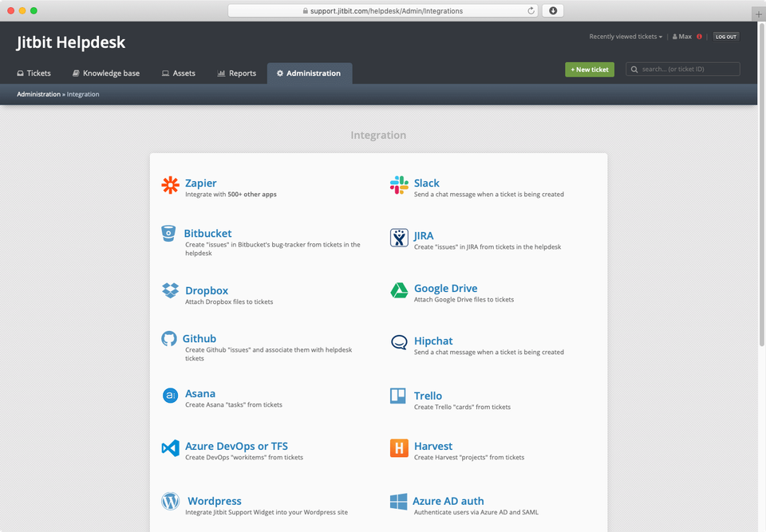This screenshot has width=766, height=532.
Task: Click the Wordpress globe icon
Action: [169, 501]
